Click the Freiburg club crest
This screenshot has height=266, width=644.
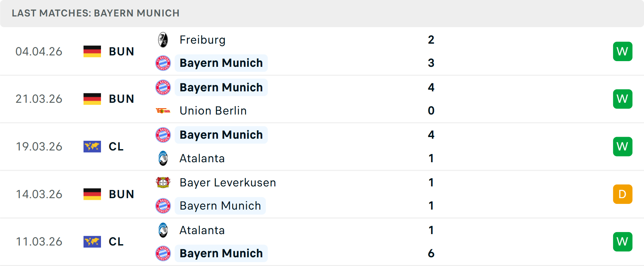pos(163,40)
